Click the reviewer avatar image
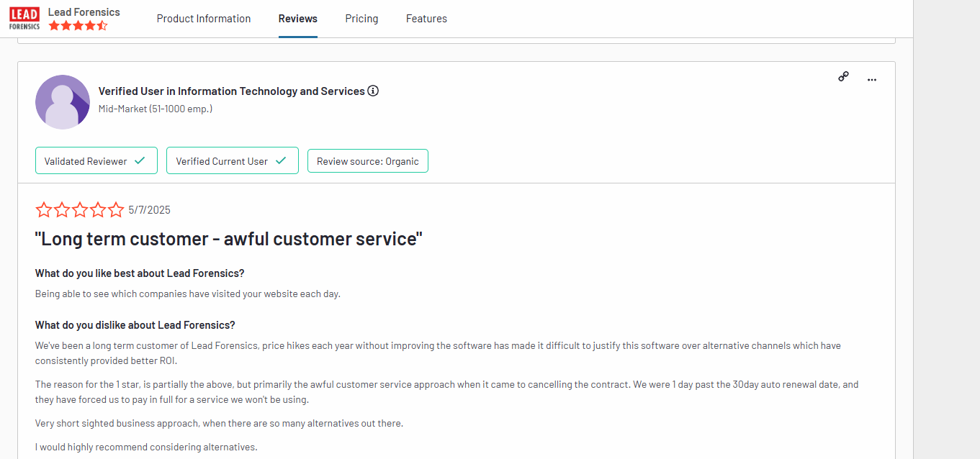This screenshot has width=980, height=459. [x=63, y=102]
